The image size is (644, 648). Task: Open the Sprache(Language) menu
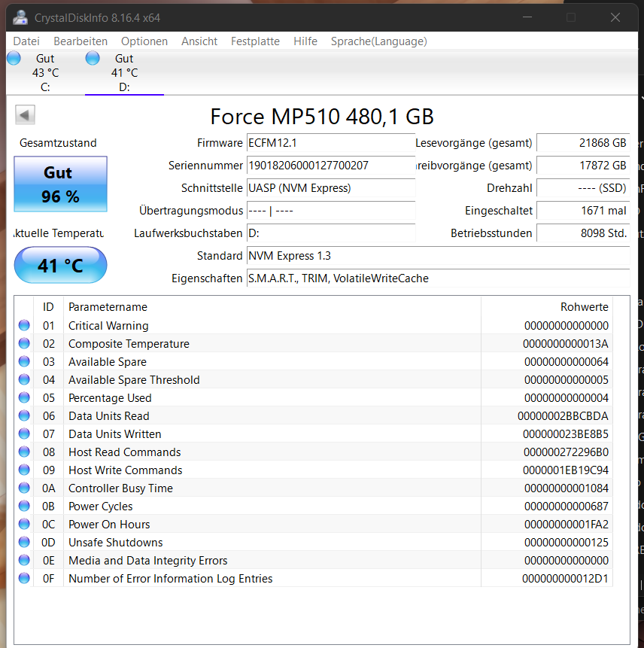click(x=378, y=41)
